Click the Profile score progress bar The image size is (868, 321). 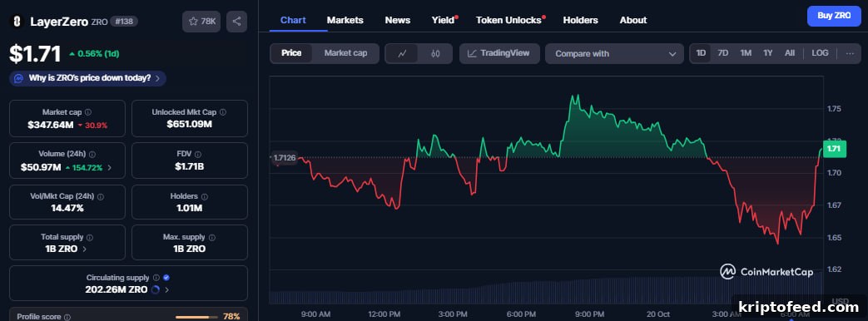(196, 317)
